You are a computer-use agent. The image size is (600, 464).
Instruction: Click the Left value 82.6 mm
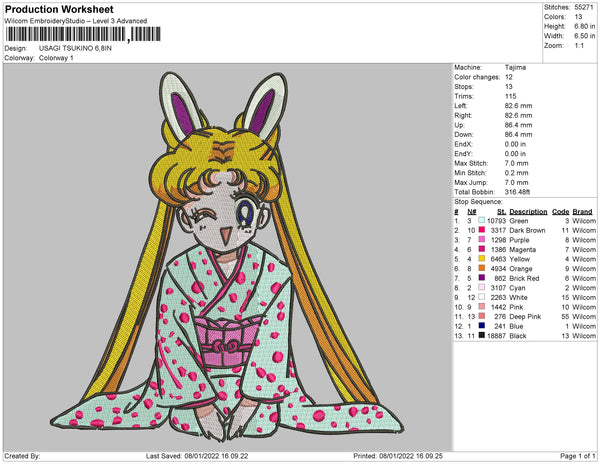coord(518,106)
